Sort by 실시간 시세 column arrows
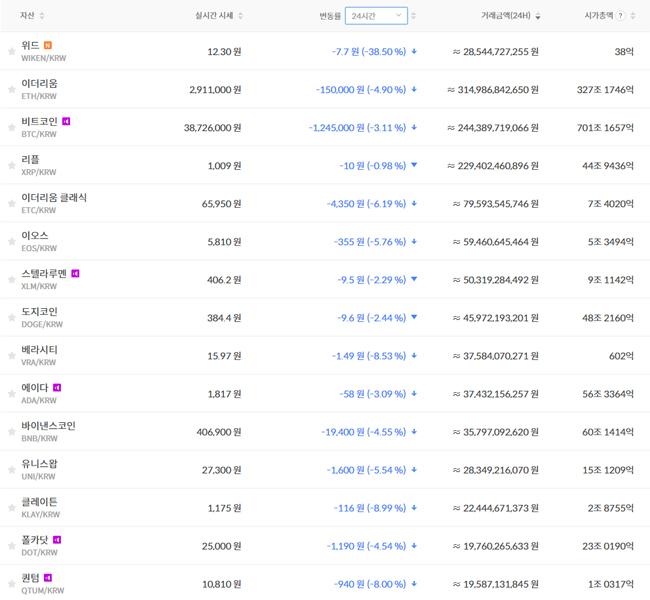The width and height of the screenshot is (650, 600). point(240,16)
